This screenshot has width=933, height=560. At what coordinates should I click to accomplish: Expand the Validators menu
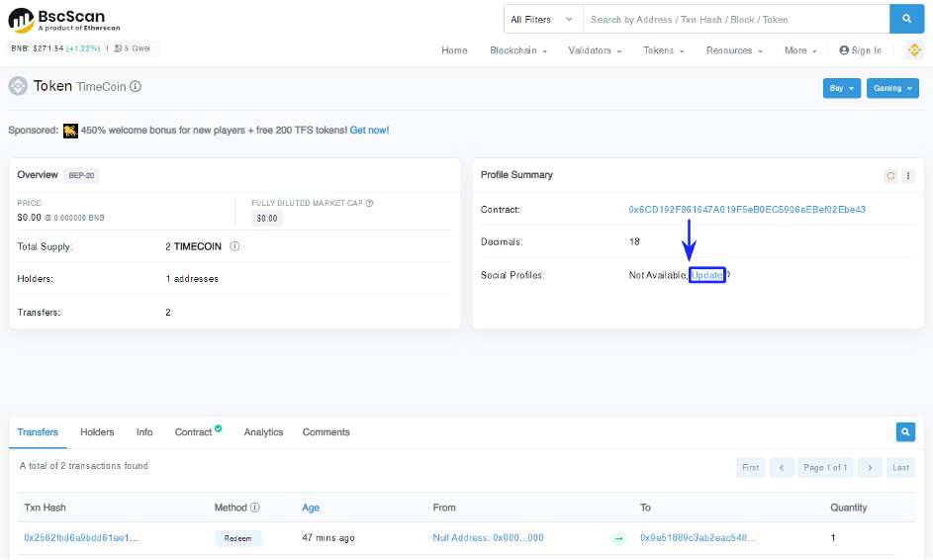[x=595, y=50]
